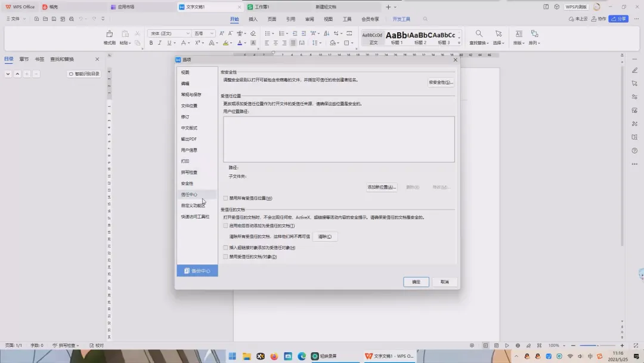Click the Align right icon

click(284, 43)
